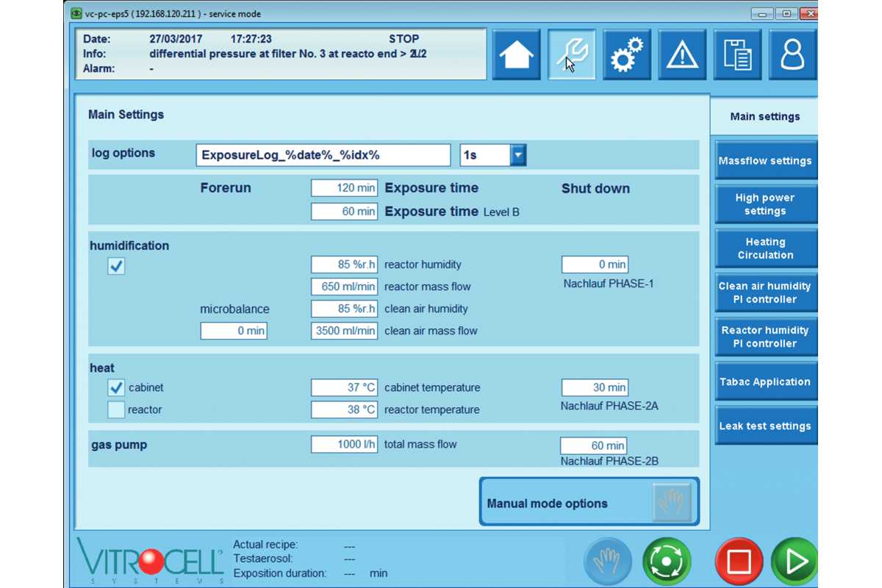Screen dimensions: 882x588
Task: Open the user login icon
Action: click(792, 55)
